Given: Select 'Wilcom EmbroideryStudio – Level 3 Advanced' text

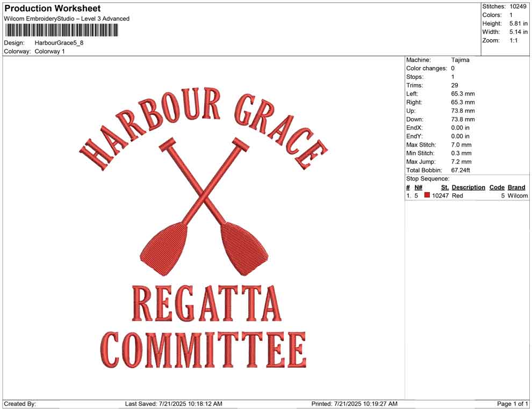Looking at the screenshot, I should click(67, 19).
